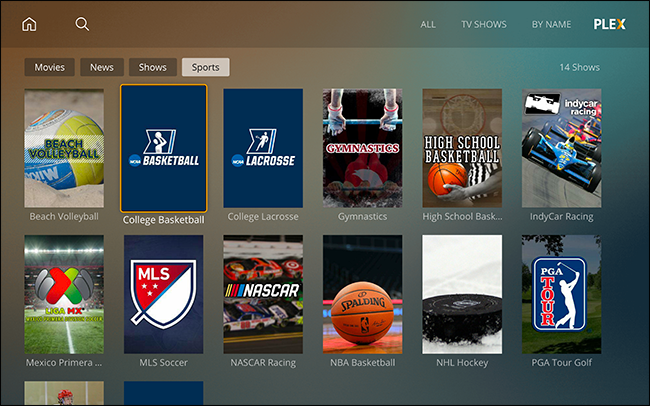Click the 'NBA Basketball' title text
This screenshot has width=650, height=406.
point(363,362)
